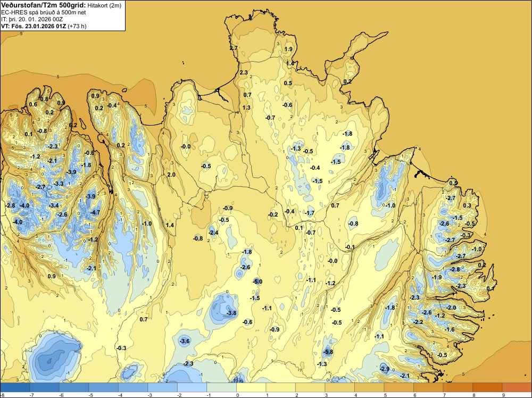532x398 pixels.
Task: Click the -4.7 temperature value
Action: pyautogui.click(x=95, y=212)
